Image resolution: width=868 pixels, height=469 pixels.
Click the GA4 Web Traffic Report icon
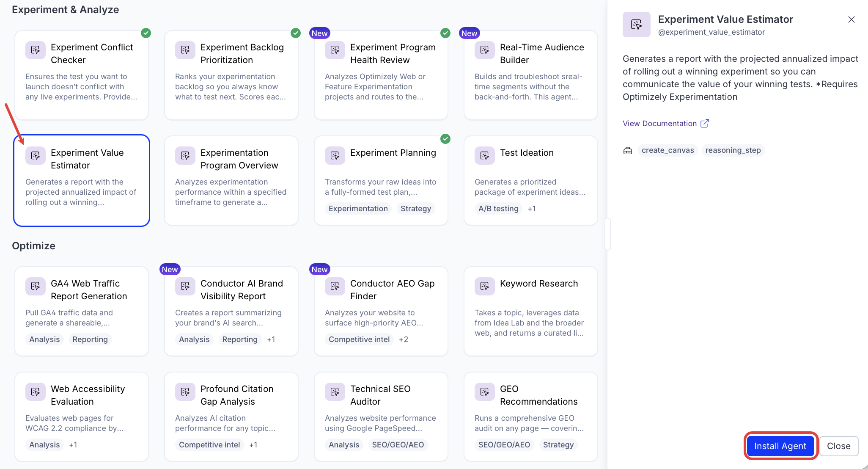pyautogui.click(x=36, y=286)
